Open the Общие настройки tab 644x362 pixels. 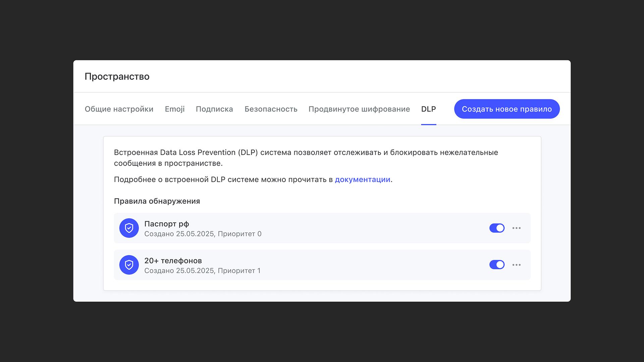[119, 109]
